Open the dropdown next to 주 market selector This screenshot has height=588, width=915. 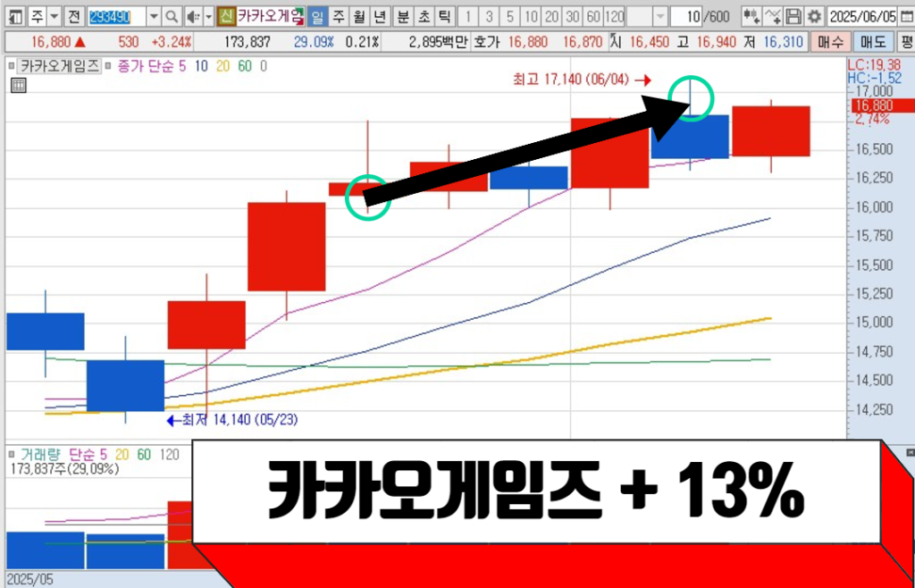pos(55,17)
